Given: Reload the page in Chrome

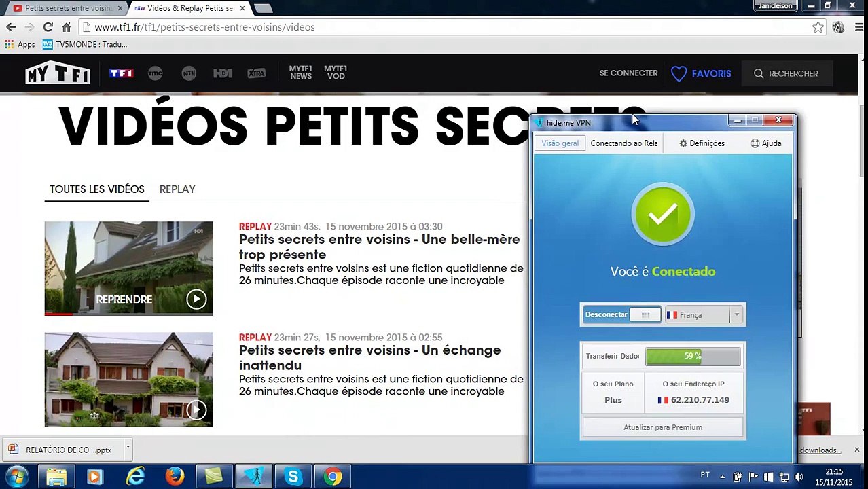Looking at the screenshot, I should click(48, 27).
